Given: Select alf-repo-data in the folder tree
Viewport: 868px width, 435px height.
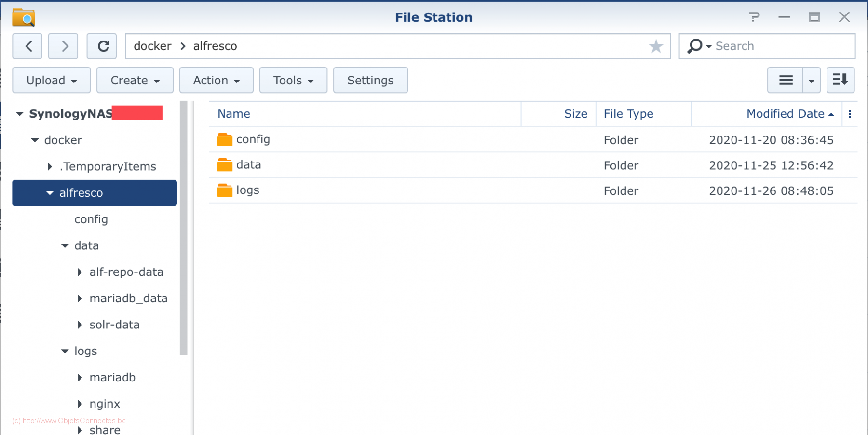Looking at the screenshot, I should [126, 272].
